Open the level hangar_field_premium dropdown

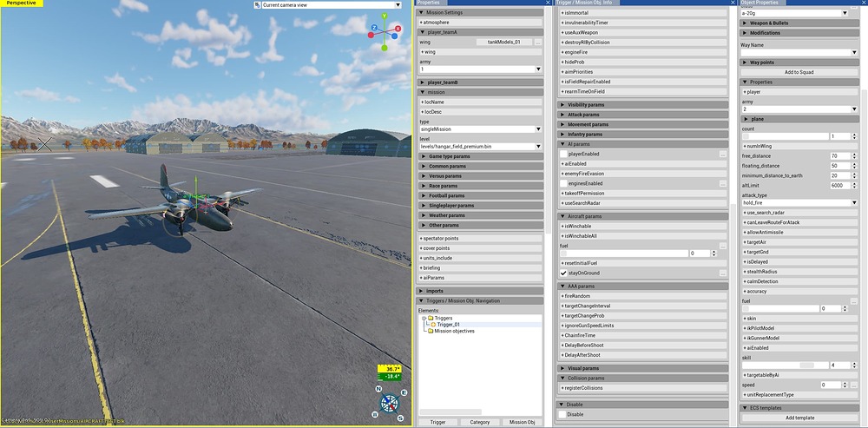(481, 147)
